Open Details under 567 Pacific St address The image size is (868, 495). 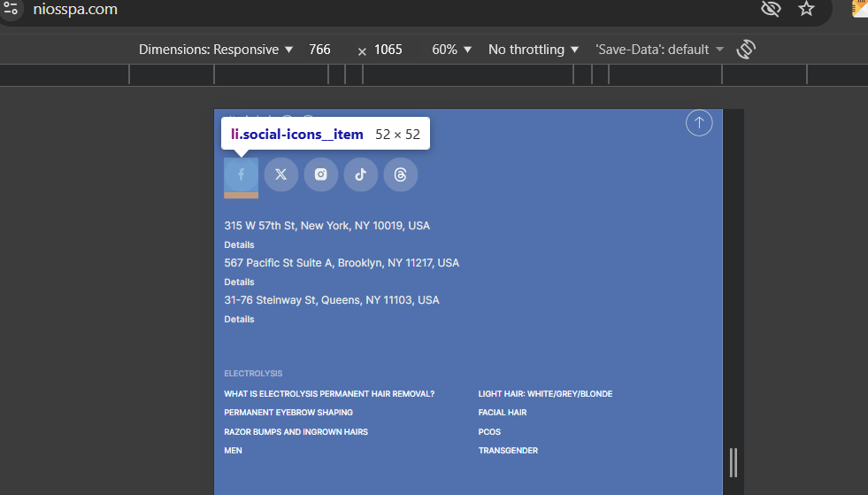point(239,282)
